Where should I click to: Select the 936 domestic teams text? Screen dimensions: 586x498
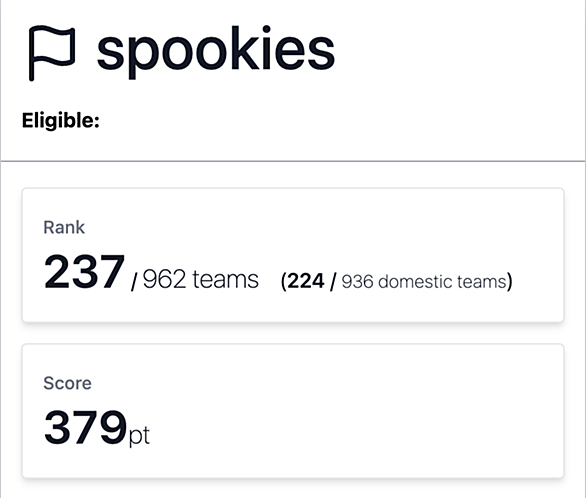tap(424, 282)
